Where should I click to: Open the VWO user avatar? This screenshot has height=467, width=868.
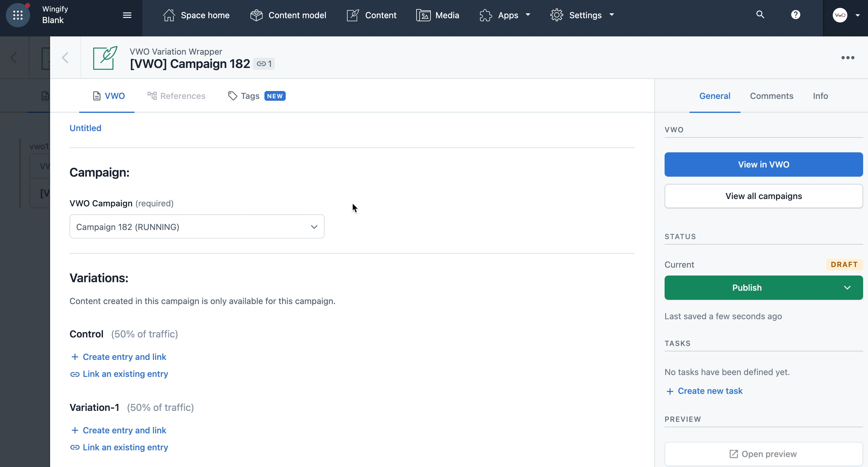coord(840,15)
